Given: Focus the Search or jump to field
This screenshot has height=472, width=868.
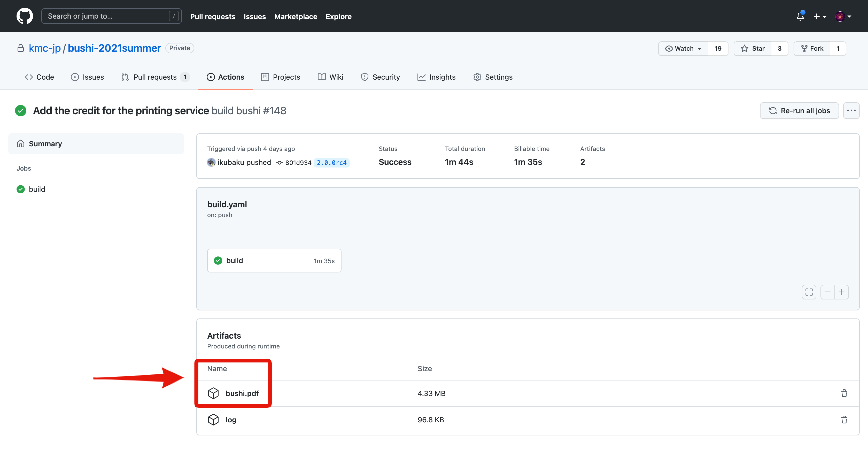Looking at the screenshot, I should (108, 16).
